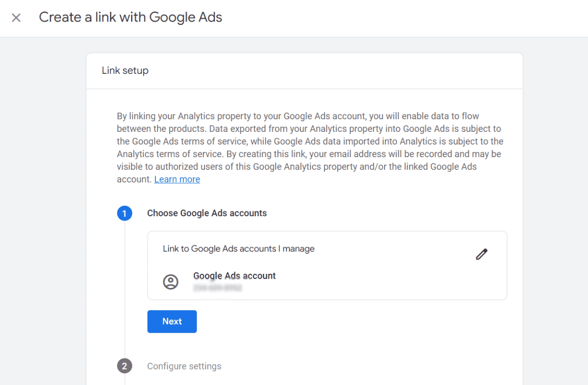
Task: Click the grey circle marking Configure settings
Action: [x=125, y=365]
